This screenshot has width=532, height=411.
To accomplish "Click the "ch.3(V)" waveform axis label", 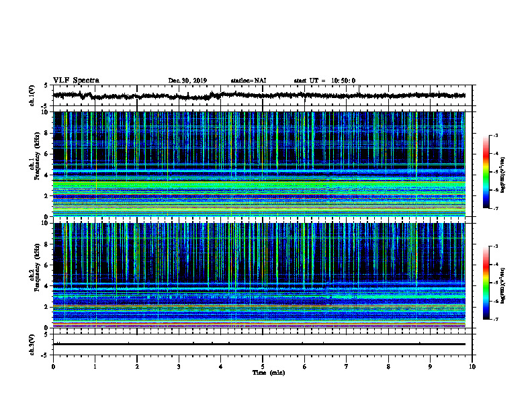I will pyautogui.click(x=32, y=345).
